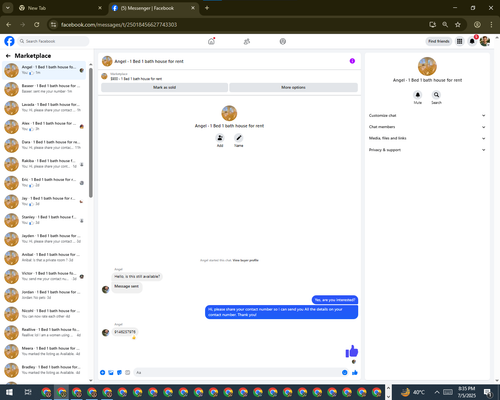500x400 pixels.
Task: Open the Jay conversation
Action: (44, 201)
